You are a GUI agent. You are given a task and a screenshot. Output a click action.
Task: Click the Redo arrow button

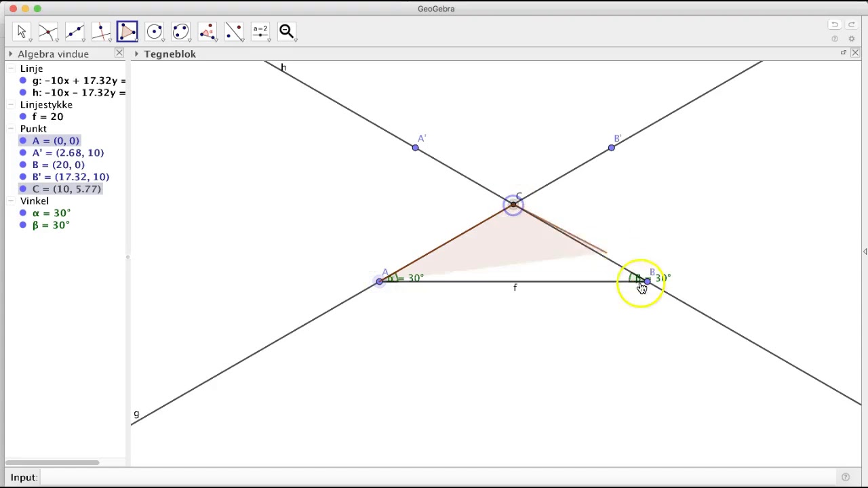[x=852, y=24]
